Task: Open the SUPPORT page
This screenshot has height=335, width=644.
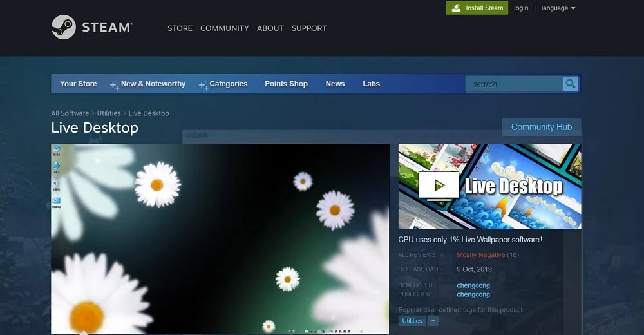Action: click(x=309, y=28)
